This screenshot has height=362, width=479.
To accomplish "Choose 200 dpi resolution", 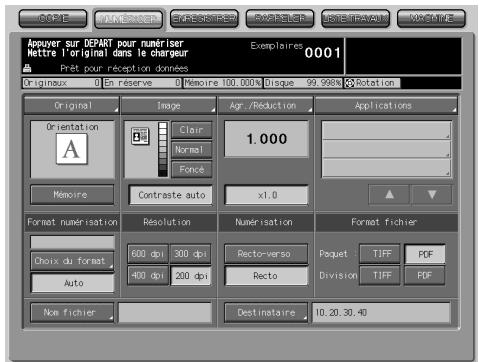I will pos(191,276).
